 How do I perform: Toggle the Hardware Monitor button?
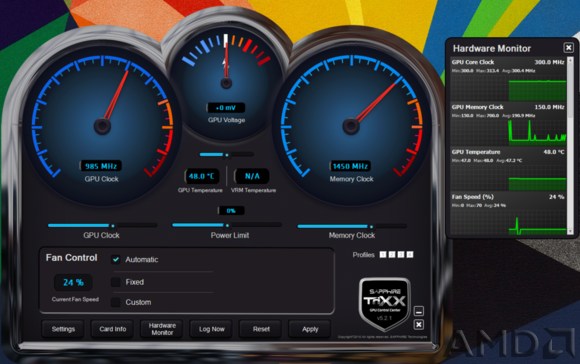point(162,329)
